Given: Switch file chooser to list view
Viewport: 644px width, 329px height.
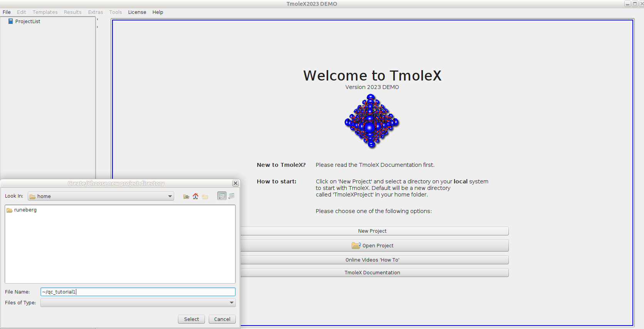Looking at the screenshot, I should pyautogui.click(x=222, y=196).
